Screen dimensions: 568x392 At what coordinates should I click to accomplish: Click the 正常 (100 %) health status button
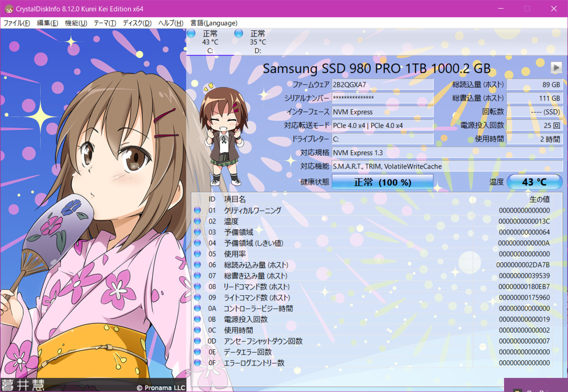click(x=382, y=182)
